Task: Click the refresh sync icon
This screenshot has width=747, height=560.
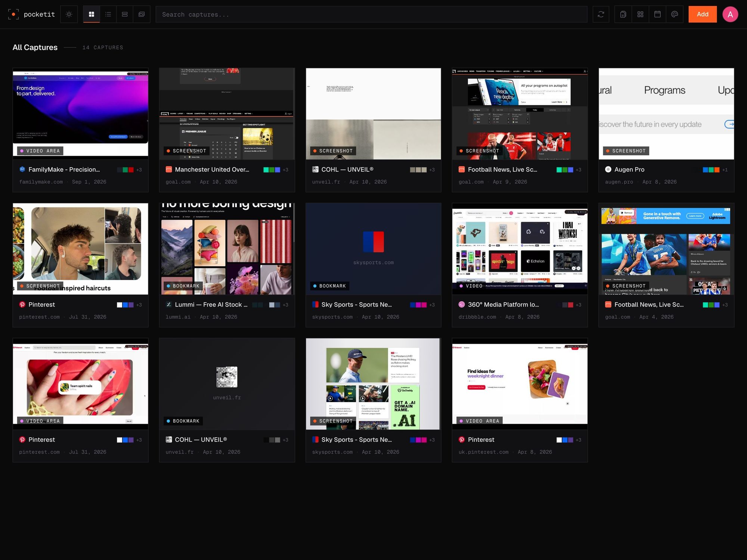Action: [601, 14]
